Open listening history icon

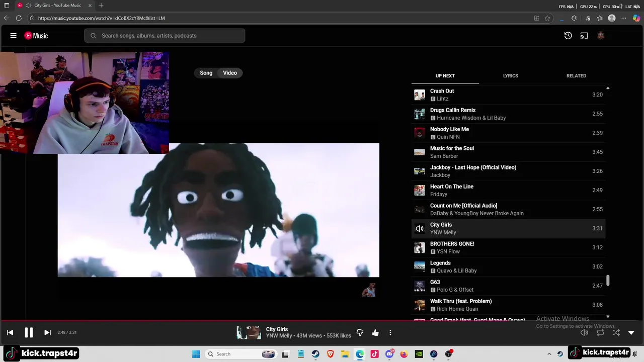coord(568,36)
